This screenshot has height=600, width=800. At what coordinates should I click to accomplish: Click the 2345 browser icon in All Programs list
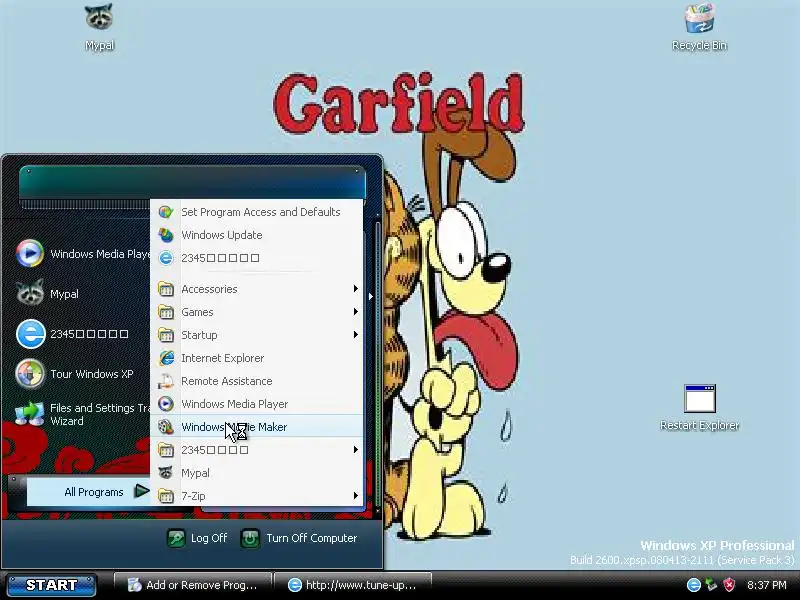point(166,258)
